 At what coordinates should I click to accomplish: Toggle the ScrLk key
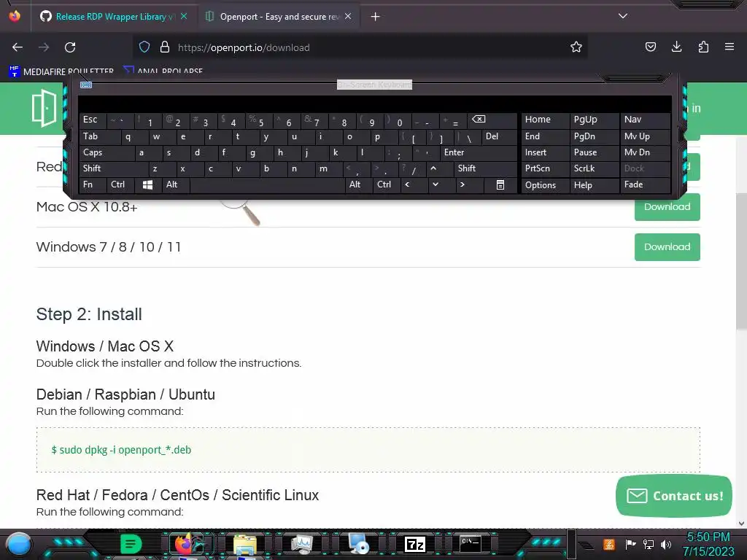point(595,168)
